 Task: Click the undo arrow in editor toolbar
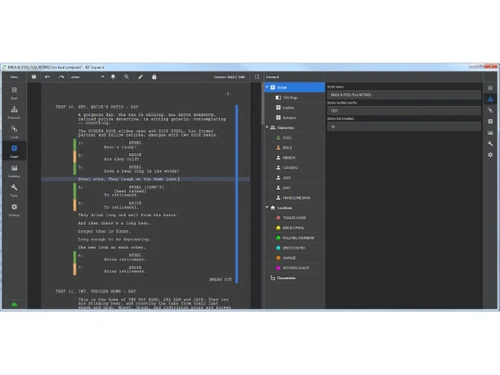pyautogui.click(x=48, y=77)
